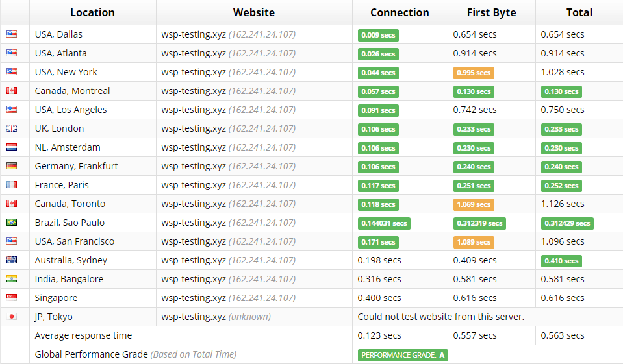Click the 0.654 secs first byte for Dallas
The image size is (623, 364).
[x=475, y=34]
